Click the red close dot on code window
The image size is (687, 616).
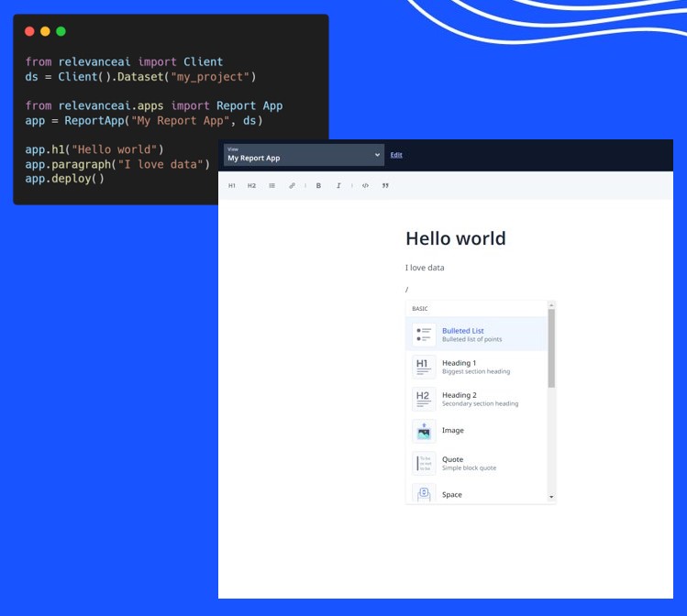tap(29, 31)
